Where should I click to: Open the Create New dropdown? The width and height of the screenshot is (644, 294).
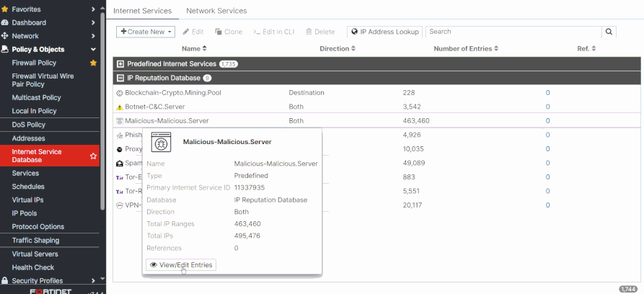click(146, 32)
